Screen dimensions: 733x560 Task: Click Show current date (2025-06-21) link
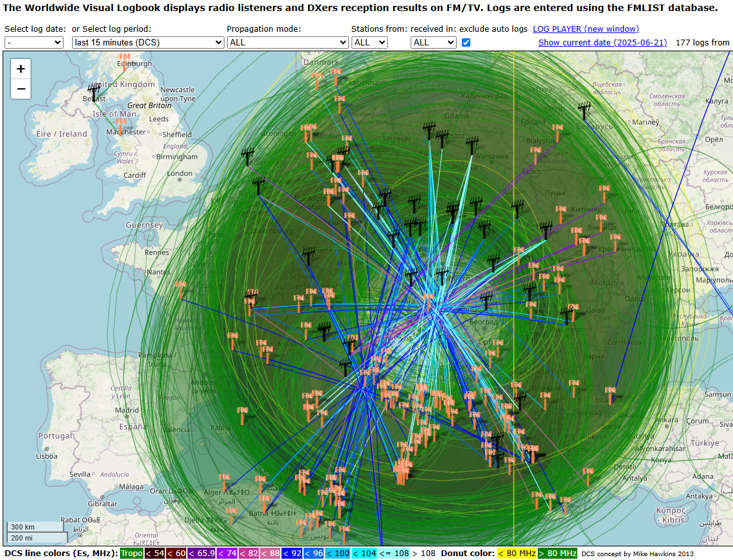pyautogui.click(x=603, y=43)
